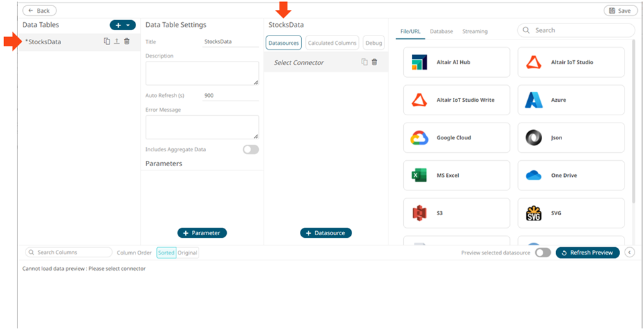Choose the Altair AI Hub connector

456,62
